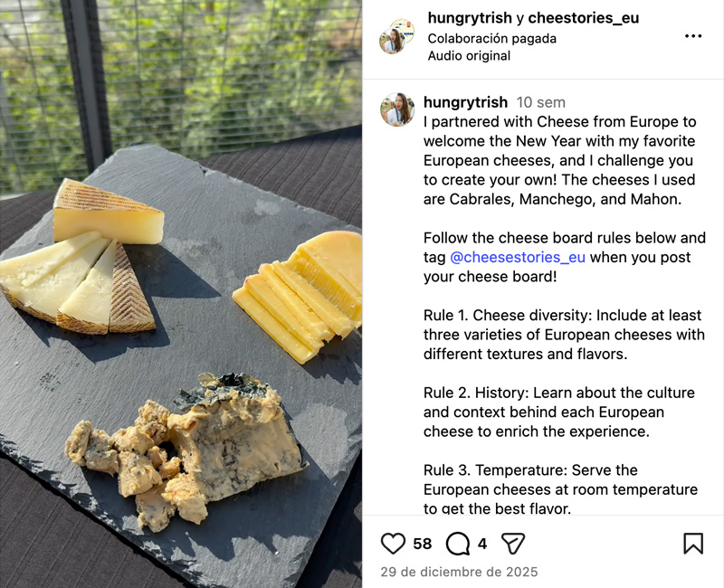This screenshot has height=588, width=724.
Task: Open comments via speech bubble icon
Action: click(458, 544)
